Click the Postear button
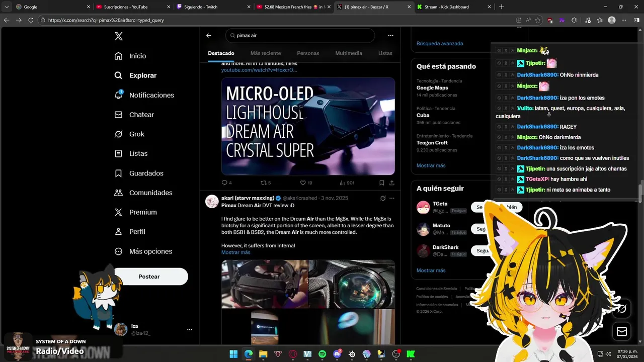The width and height of the screenshot is (644, 362). click(x=150, y=277)
